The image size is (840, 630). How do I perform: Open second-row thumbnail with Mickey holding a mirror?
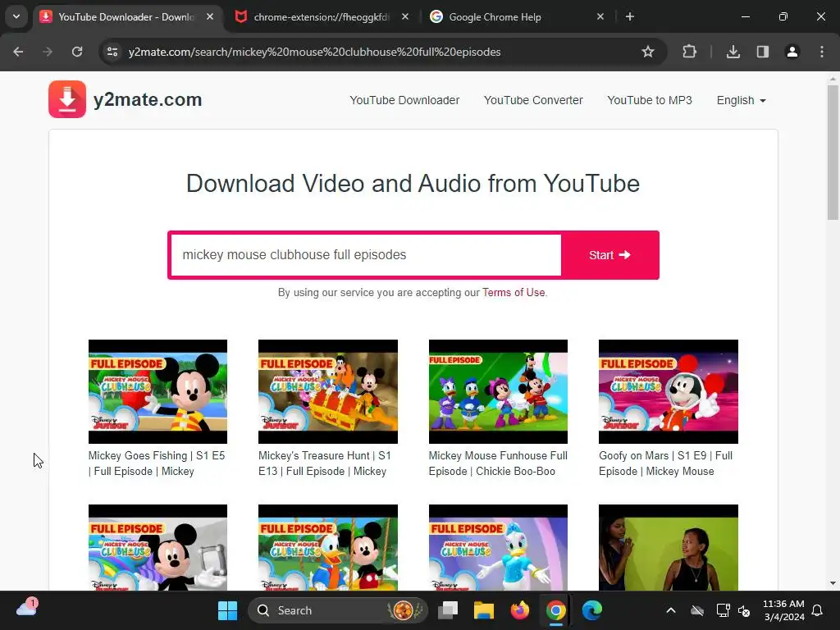click(x=157, y=547)
